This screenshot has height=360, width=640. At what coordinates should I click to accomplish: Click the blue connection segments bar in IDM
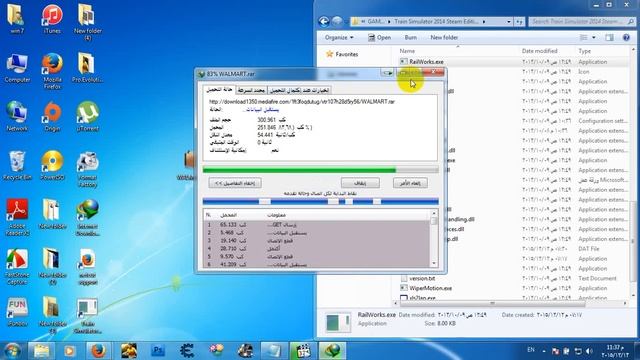321,201
